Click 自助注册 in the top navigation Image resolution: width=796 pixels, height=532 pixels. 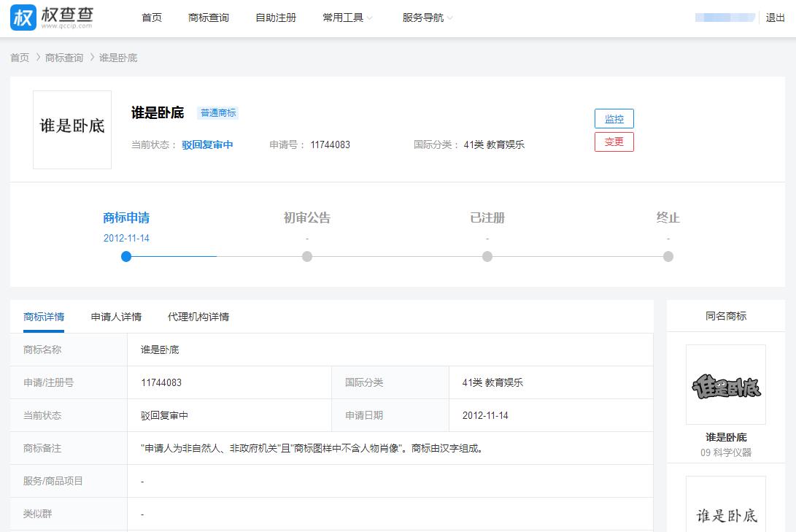click(x=275, y=18)
